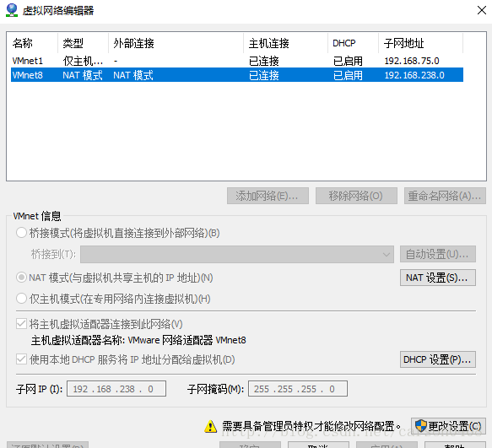The width and height of the screenshot is (492, 448).
Task: Select the 仅主机模式 radio button
Action: tap(21, 299)
